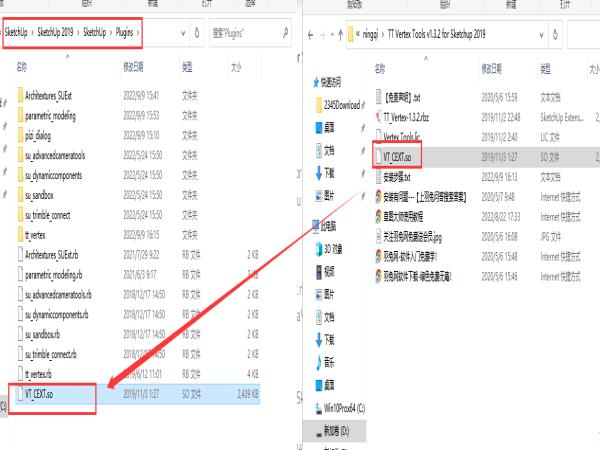Image resolution: width=600 pixels, height=450 pixels.
Task: Click refresh icon beside Plugins address bar
Action: [x=197, y=33]
